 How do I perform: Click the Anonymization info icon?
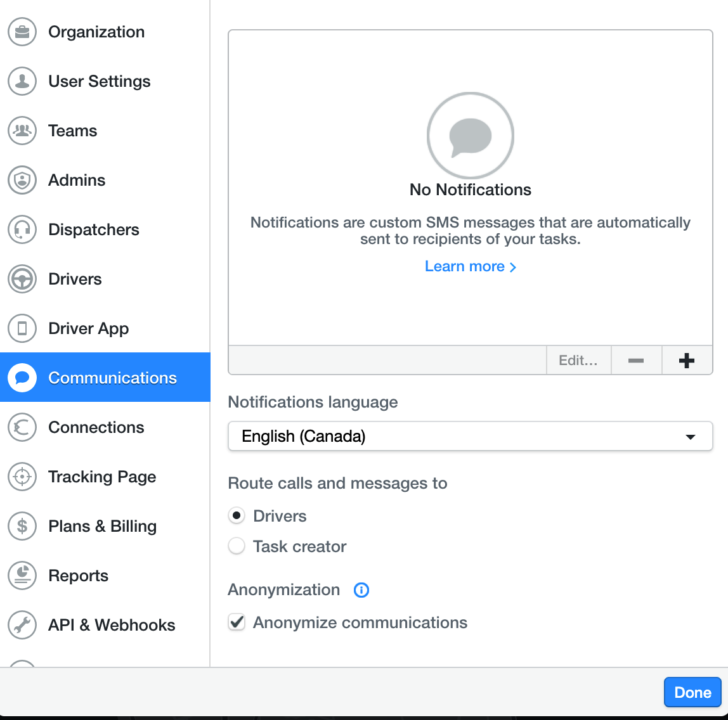361,590
